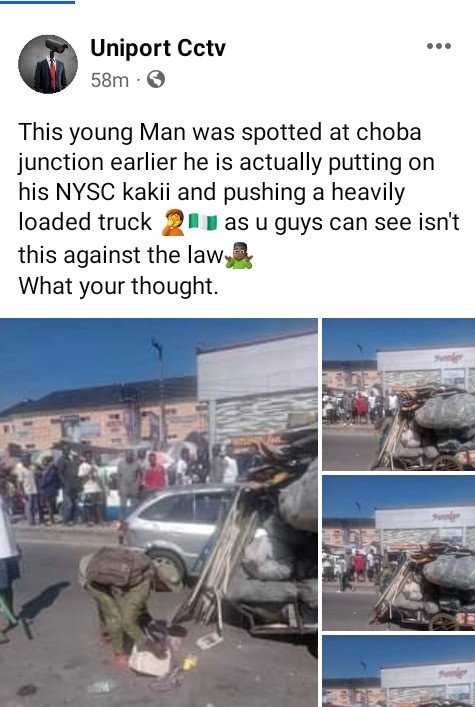Viewport: 475px width, 707px height.
Task: Tap the facepalm emoji in the post
Action: 173,222
